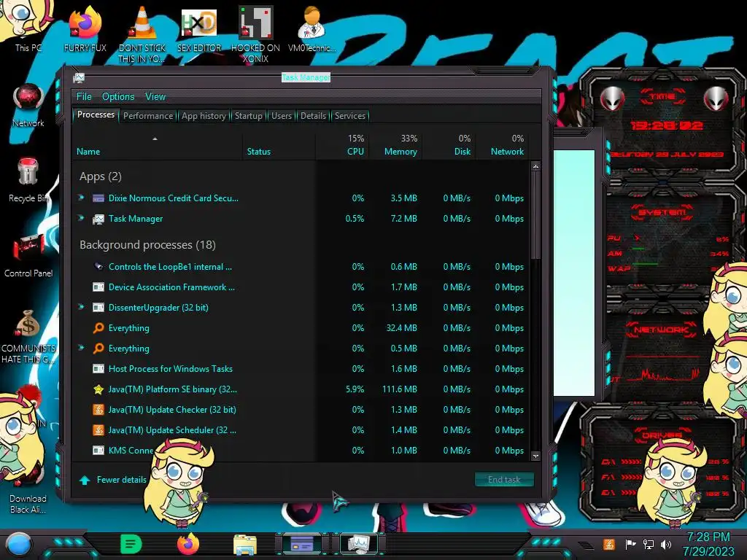Switch to the Services tab
The height and width of the screenshot is (560, 747).
(350, 116)
